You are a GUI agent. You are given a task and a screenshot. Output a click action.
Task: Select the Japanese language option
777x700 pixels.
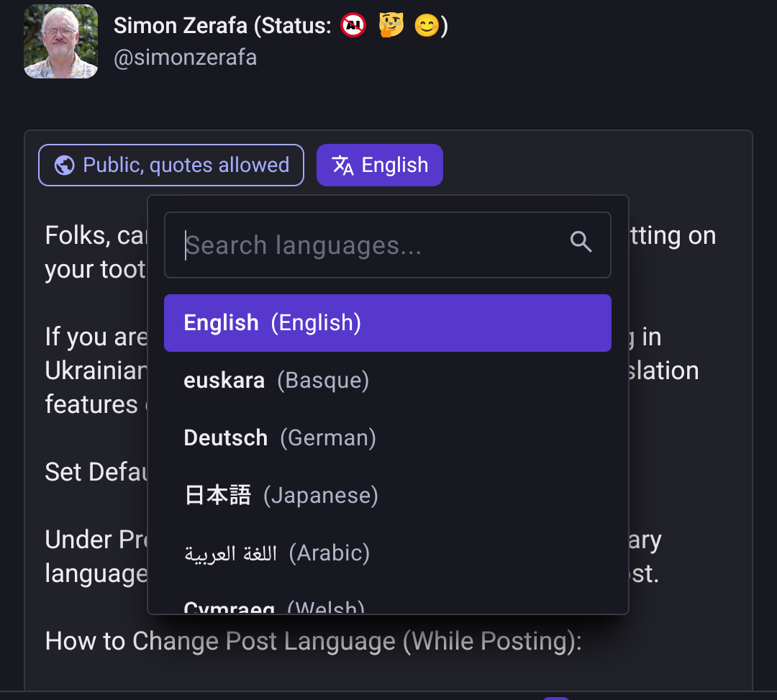tap(281, 496)
